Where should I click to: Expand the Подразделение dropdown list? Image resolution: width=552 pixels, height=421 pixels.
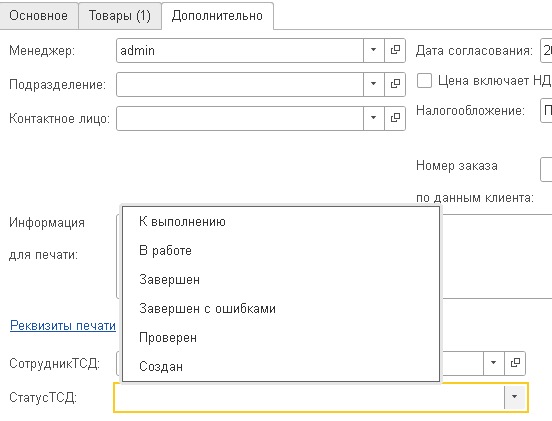coord(374,84)
